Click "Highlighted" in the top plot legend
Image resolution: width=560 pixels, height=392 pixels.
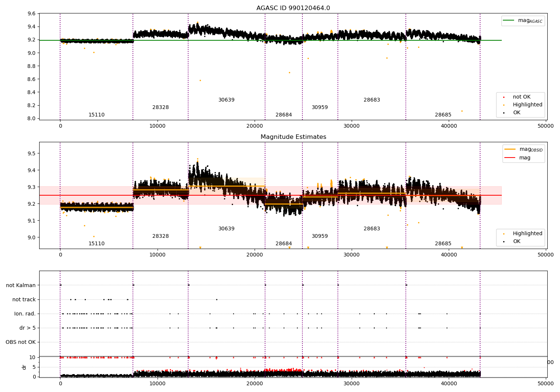pyautogui.click(x=528, y=105)
